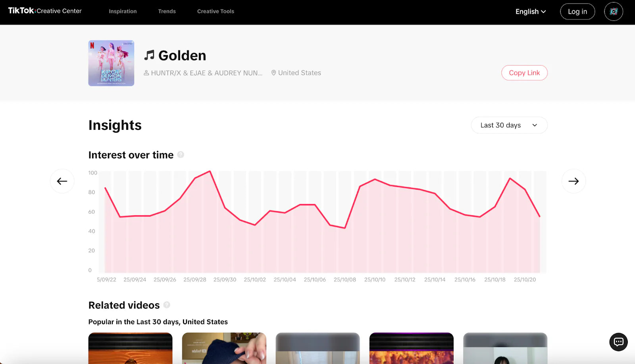This screenshot has height=364, width=635.
Task: Click the left arrow beside the chart
Action: [x=62, y=181]
